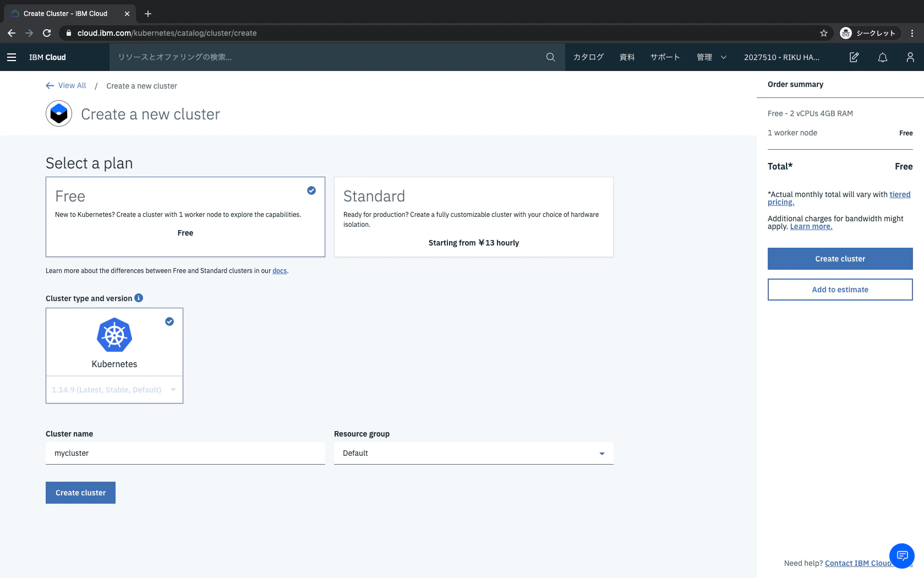Screen dimensions: 924x578
Task: Bookmark this page with the star
Action: coord(824,33)
